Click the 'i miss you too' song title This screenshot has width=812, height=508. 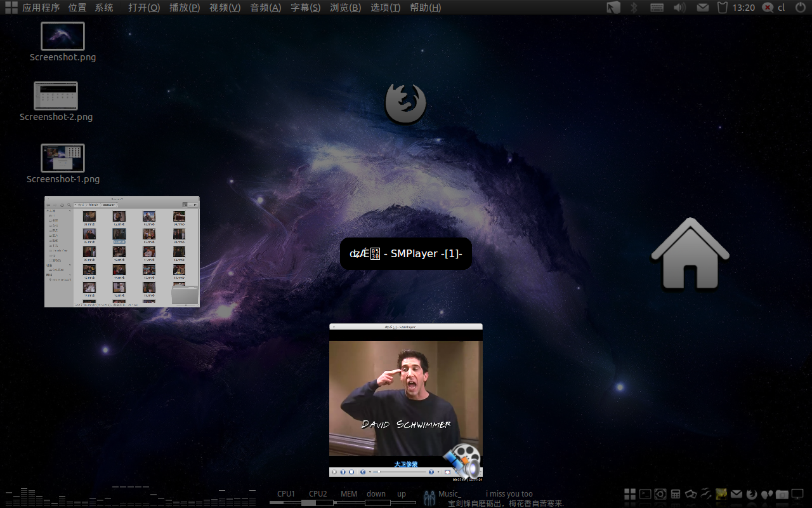pyautogui.click(x=509, y=494)
